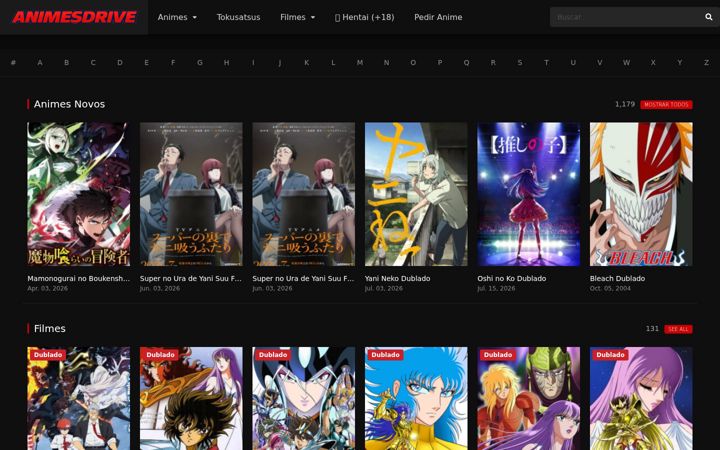The image size is (720, 450).
Task: Click the search magnifier icon
Action: coord(709,17)
